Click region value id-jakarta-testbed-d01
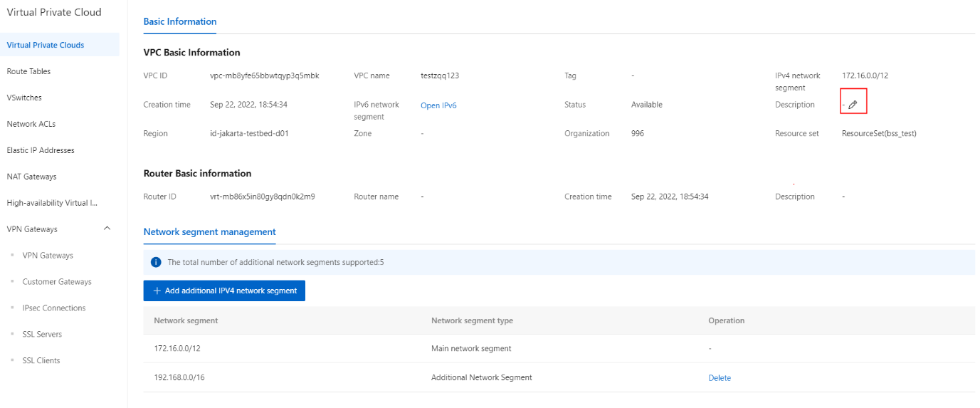Screen dimensions: 980x408 pyautogui.click(x=249, y=133)
